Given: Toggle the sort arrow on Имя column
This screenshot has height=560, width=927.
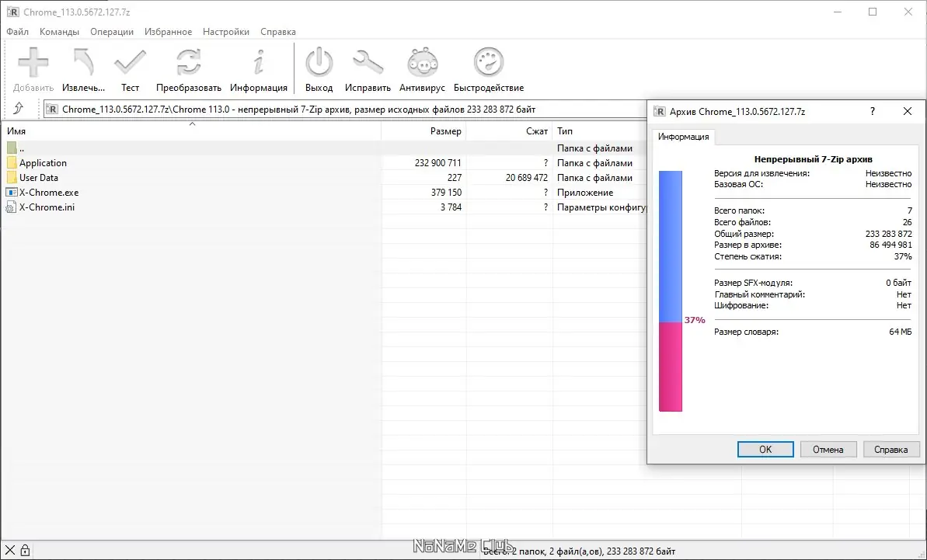Looking at the screenshot, I should click(x=192, y=124).
